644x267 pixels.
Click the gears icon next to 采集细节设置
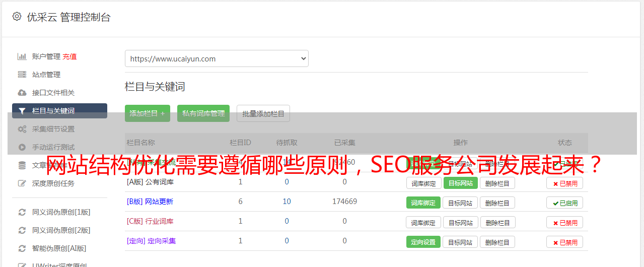22,129
